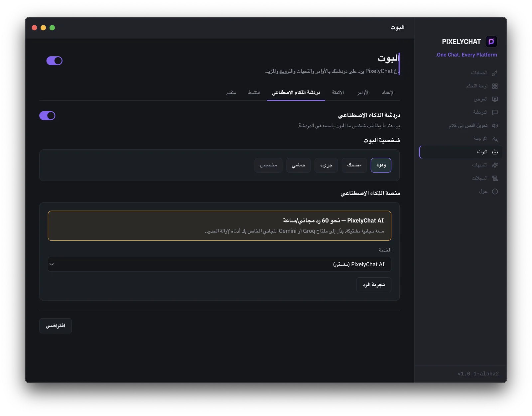Viewport: 532px width, 416px height.
Task: Open the الخدمة PixelyChat AI dropdown
Action: tap(219, 264)
